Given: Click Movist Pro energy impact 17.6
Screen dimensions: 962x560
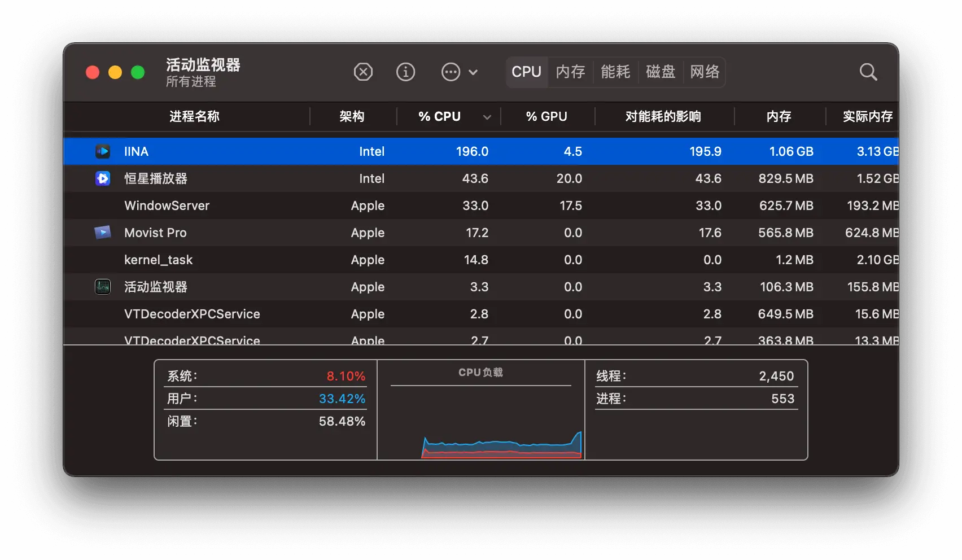Looking at the screenshot, I should 710,233.
